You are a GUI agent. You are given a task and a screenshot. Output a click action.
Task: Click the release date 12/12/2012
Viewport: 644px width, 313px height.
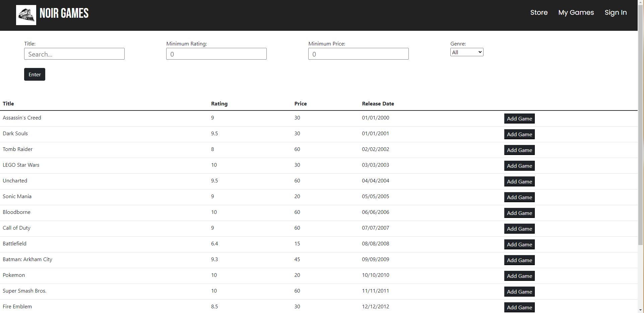376,307
